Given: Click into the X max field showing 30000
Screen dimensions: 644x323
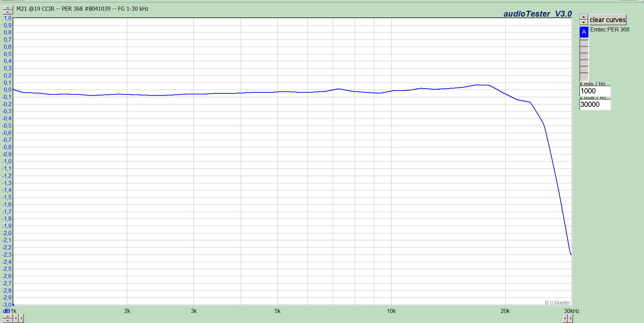Looking at the screenshot, I should [x=595, y=104].
